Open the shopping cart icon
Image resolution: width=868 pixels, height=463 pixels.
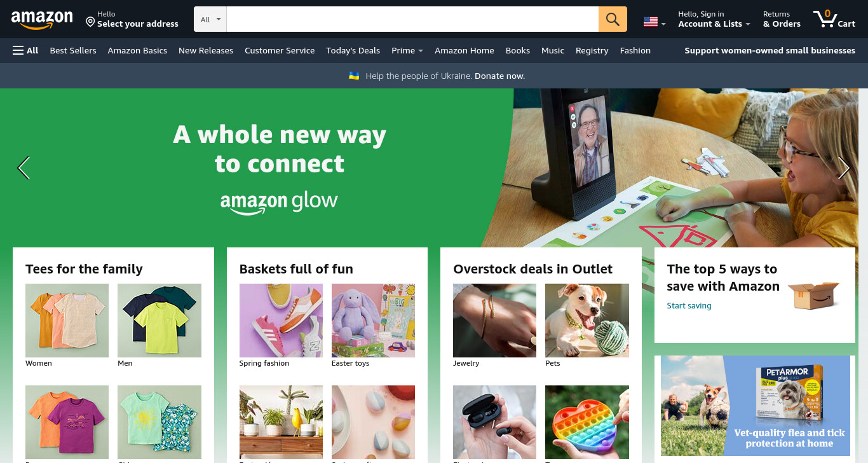[834, 19]
